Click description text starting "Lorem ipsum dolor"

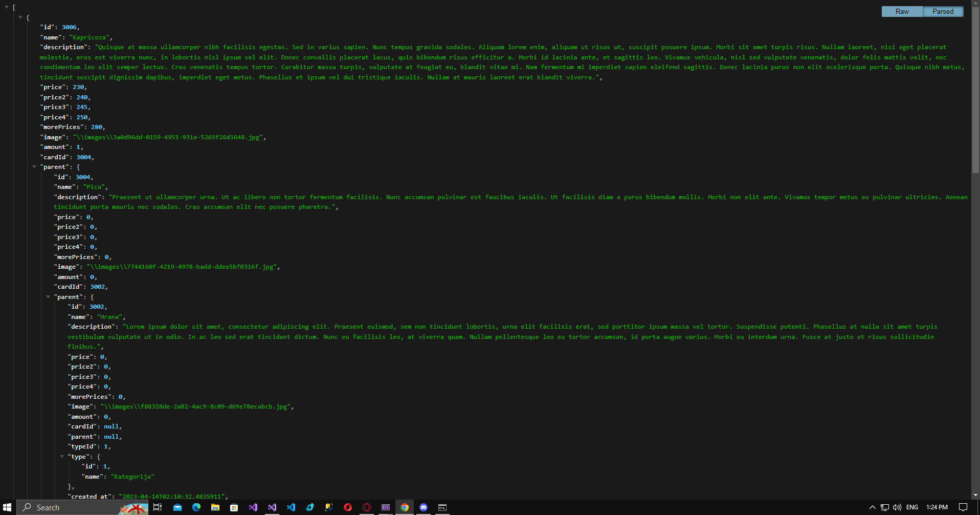pos(502,336)
